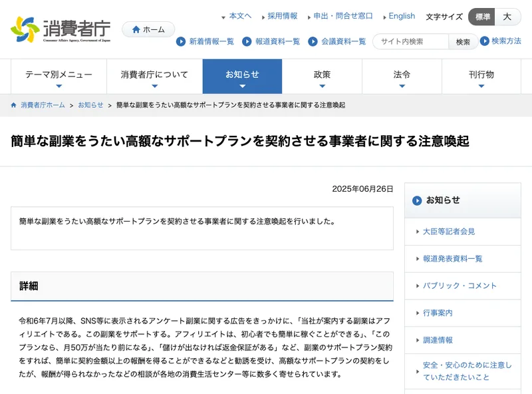Click the circle arrow icon in the お知らせ sidebar header

click(x=417, y=200)
